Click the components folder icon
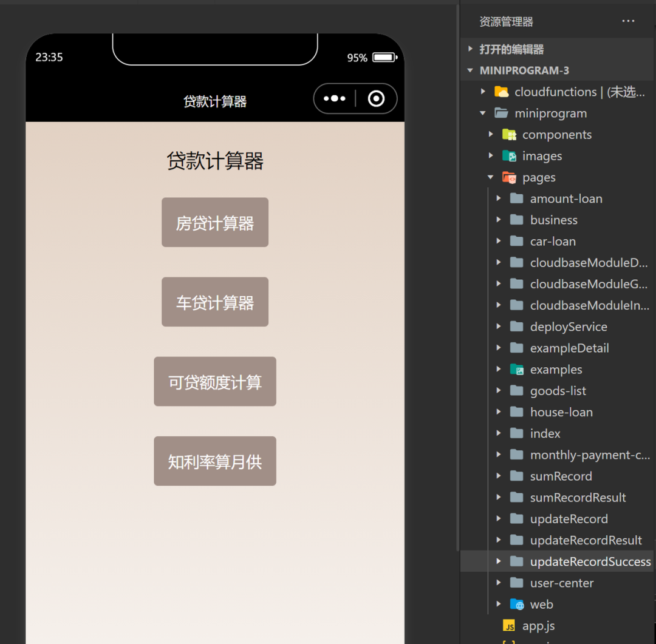The height and width of the screenshot is (644, 656). tap(509, 134)
